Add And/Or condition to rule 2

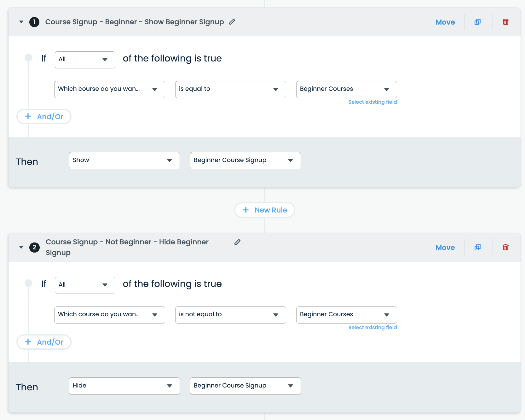point(44,342)
